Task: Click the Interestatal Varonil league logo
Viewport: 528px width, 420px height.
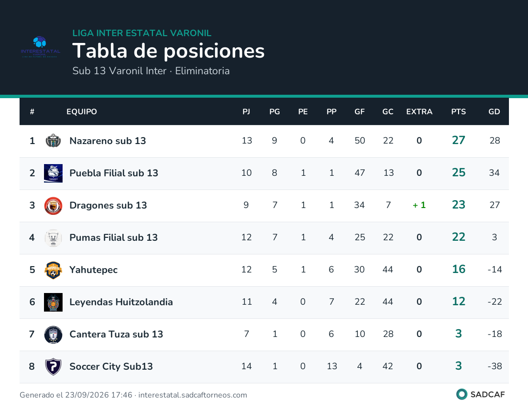Action: (41, 47)
